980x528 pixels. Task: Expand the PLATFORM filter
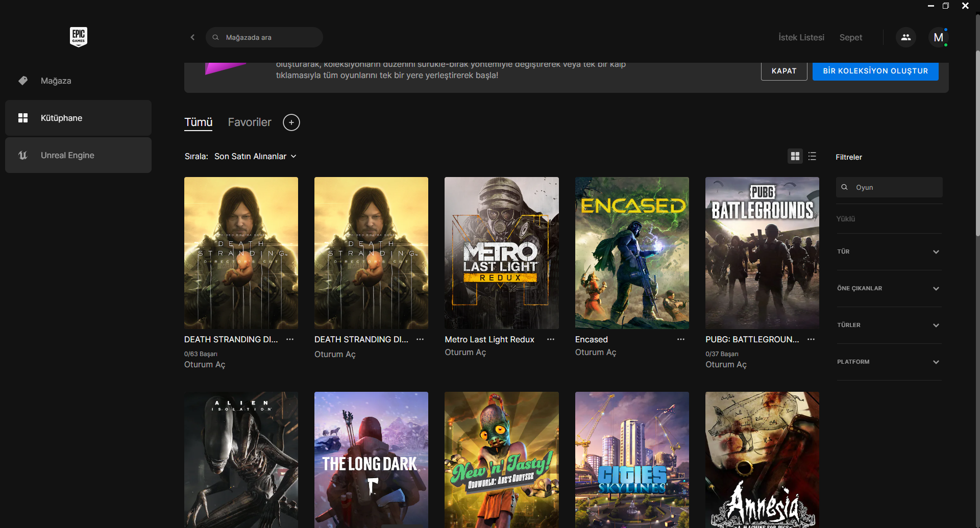pos(889,362)
